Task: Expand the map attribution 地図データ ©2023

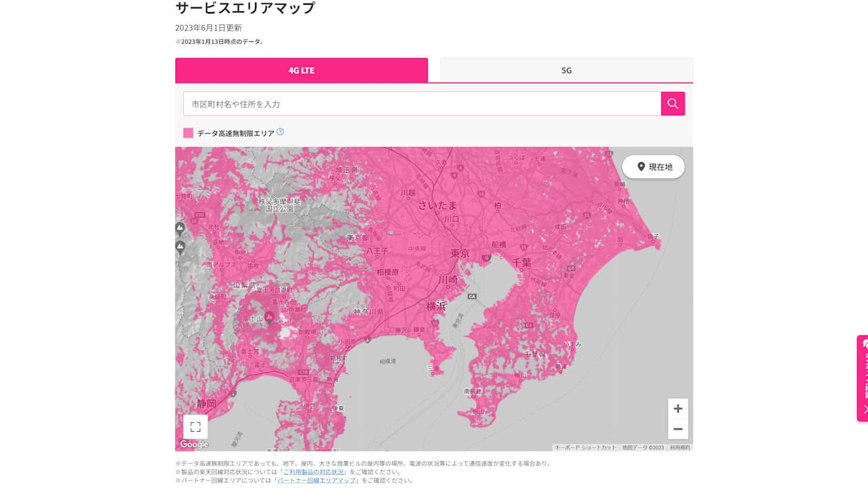Action: [643, 446]
